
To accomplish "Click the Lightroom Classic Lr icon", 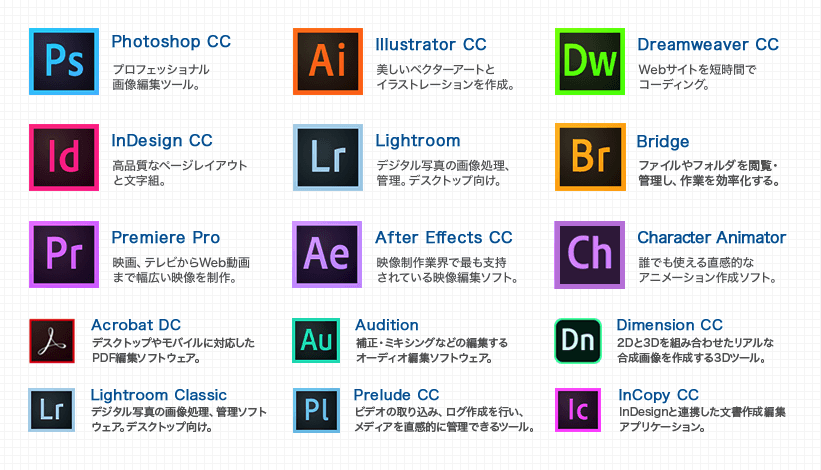I will click(53, 410).
